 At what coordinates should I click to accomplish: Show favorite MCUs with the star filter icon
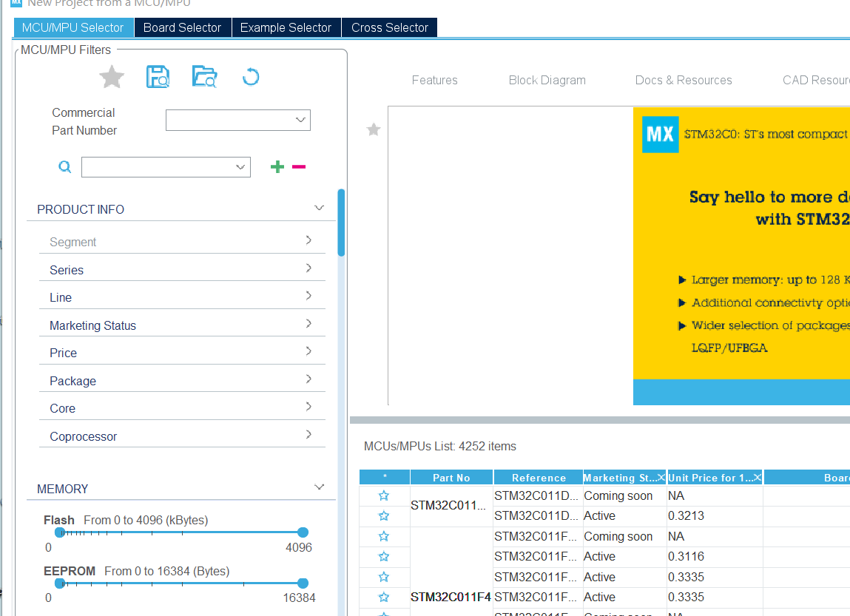pos(112,77)
